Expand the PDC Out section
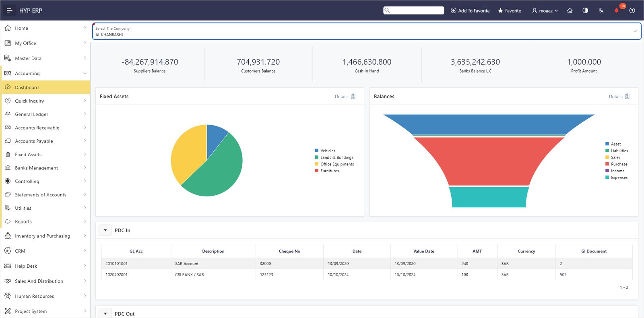 pos(105,314)
